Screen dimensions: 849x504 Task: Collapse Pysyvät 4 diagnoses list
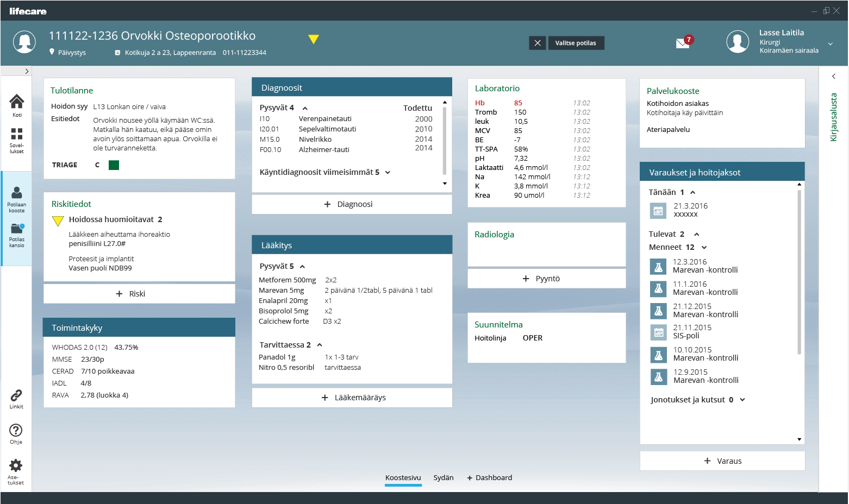305,108
